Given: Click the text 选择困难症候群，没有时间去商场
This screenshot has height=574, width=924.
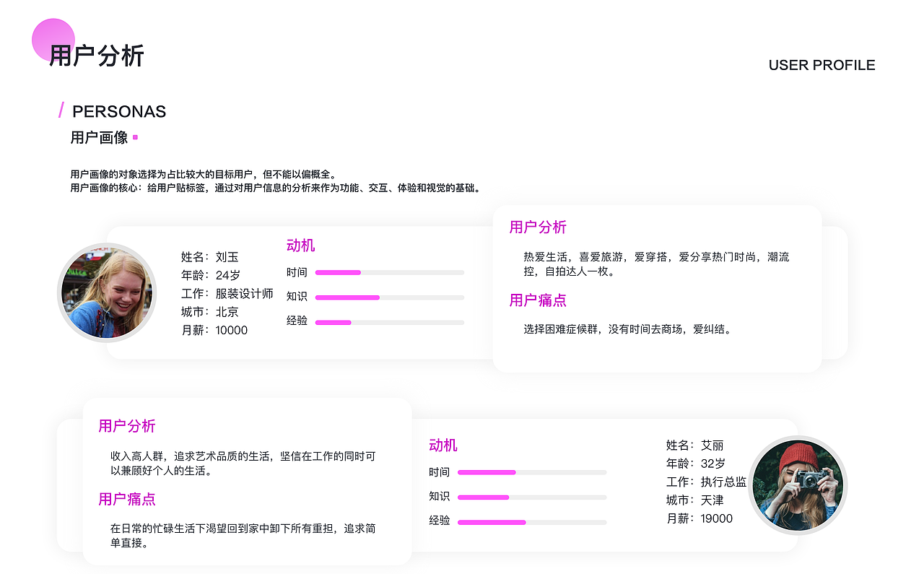Looking at the screenshot, I should (629, 329).
